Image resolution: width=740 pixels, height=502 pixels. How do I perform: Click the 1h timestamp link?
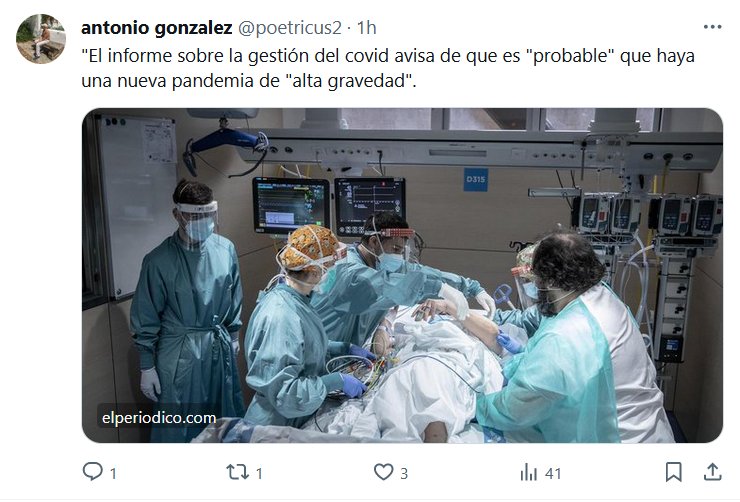[x=366, y=28]
